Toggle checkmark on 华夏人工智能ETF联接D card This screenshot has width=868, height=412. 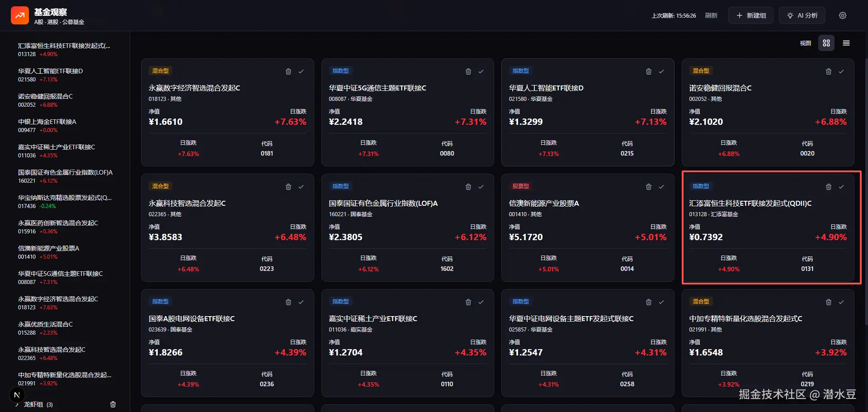click(661, 71)
